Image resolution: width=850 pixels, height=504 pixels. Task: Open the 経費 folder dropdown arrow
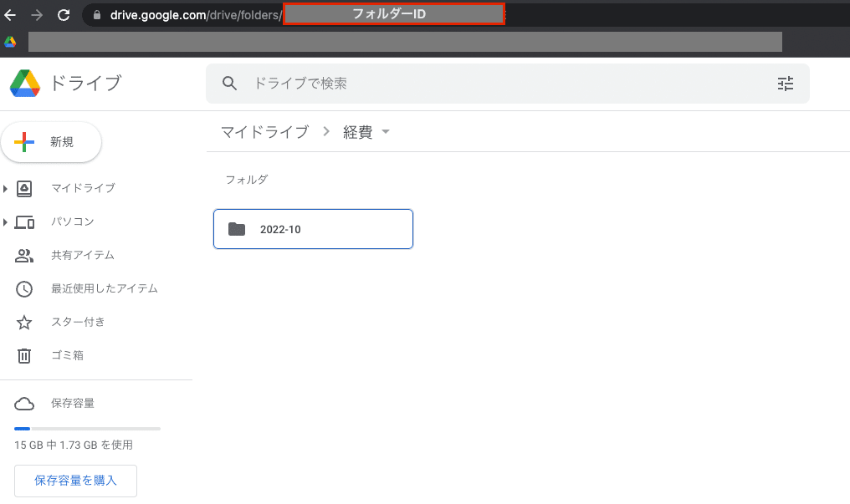click(386, 131)
